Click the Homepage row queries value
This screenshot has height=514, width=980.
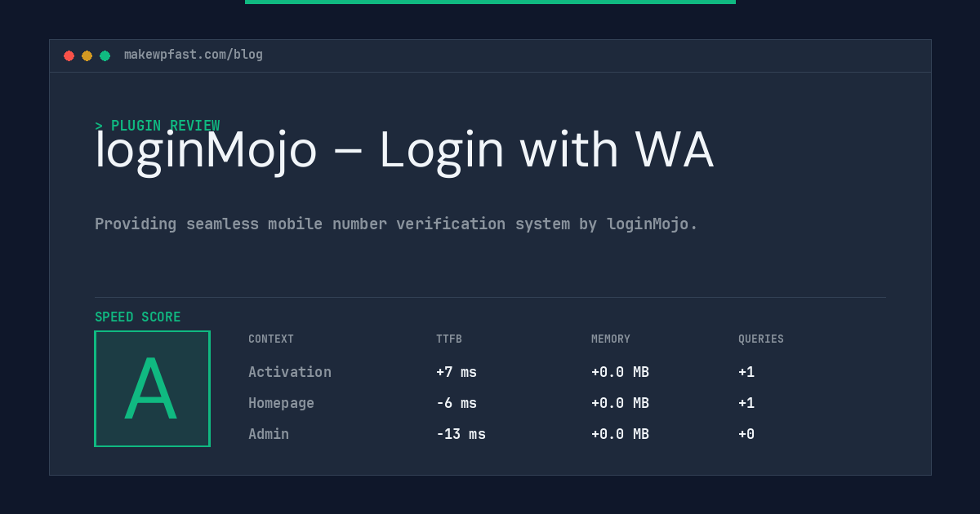coord(746,403)
